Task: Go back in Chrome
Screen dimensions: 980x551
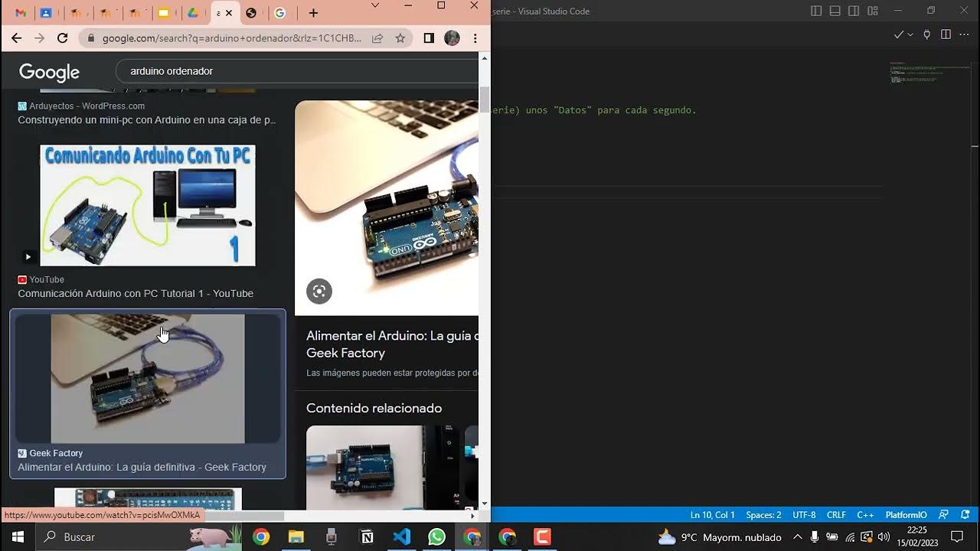Action: [x=17, y=38]
